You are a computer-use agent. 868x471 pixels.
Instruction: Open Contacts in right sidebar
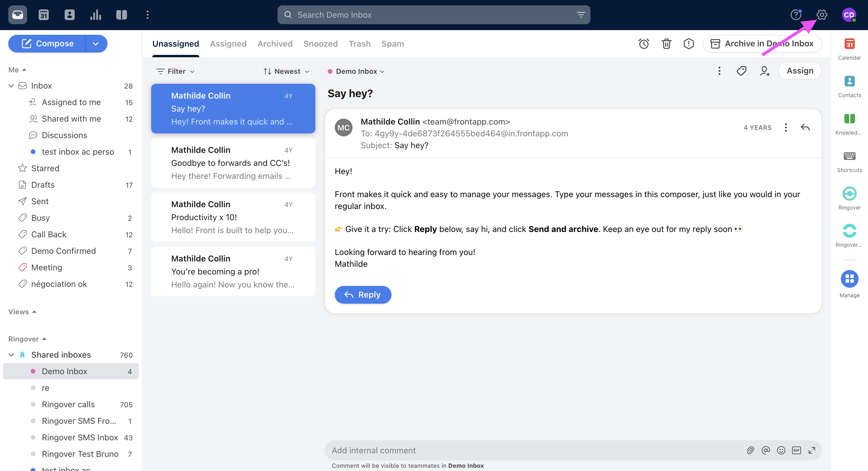[x=849, y=86]
